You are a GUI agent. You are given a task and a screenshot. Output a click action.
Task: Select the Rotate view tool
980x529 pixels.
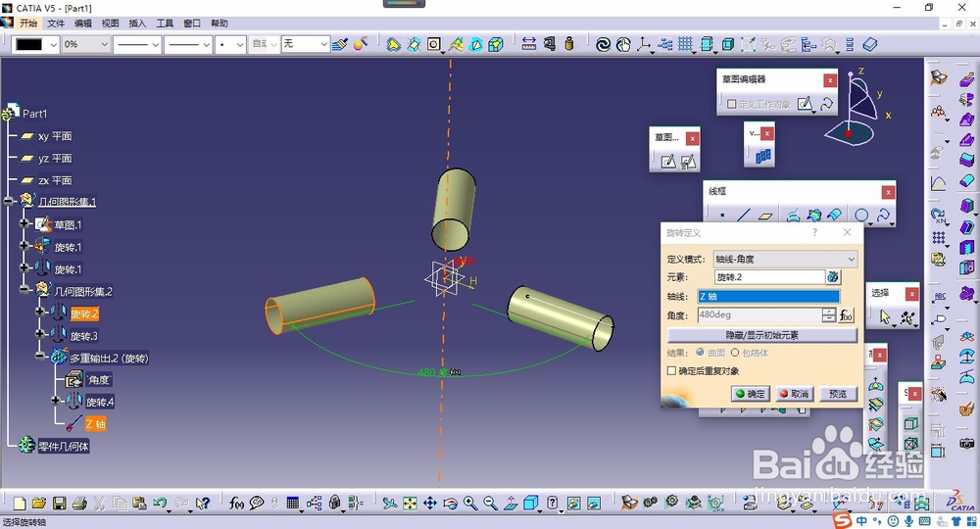tap(450, 503)
